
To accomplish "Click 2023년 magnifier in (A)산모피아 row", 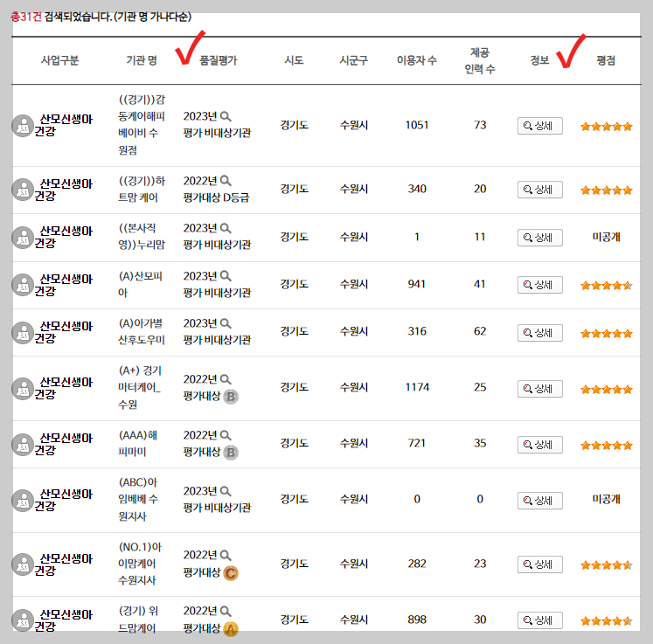I will (x=226, y=276).
